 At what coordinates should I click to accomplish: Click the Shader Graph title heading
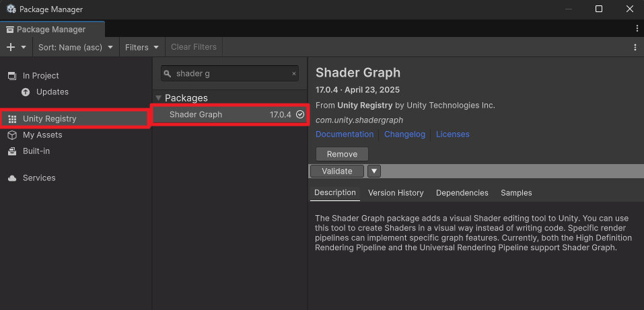pyautogui.click(x=358, y=73)
